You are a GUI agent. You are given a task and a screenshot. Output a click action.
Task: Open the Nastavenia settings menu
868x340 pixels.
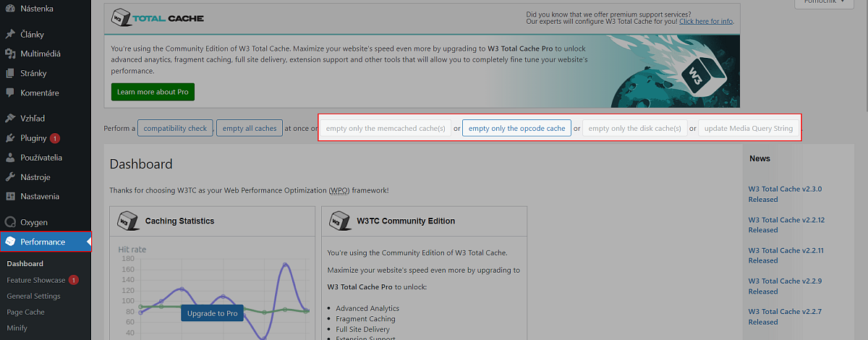pos(40,196)
